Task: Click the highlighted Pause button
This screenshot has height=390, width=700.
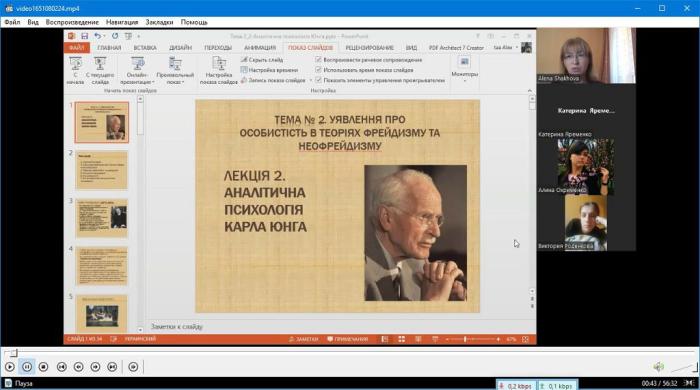Action: coord(27,367)
